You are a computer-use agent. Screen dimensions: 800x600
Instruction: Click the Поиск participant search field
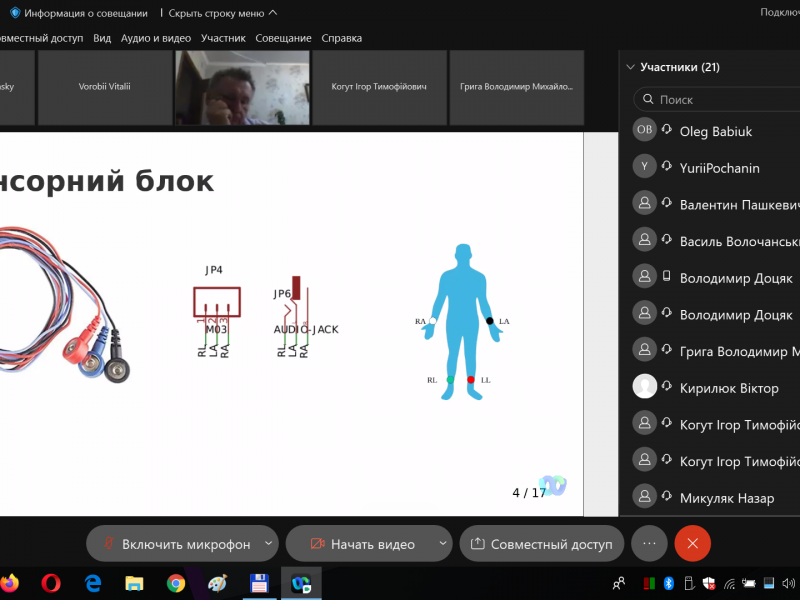click(720, 100)
